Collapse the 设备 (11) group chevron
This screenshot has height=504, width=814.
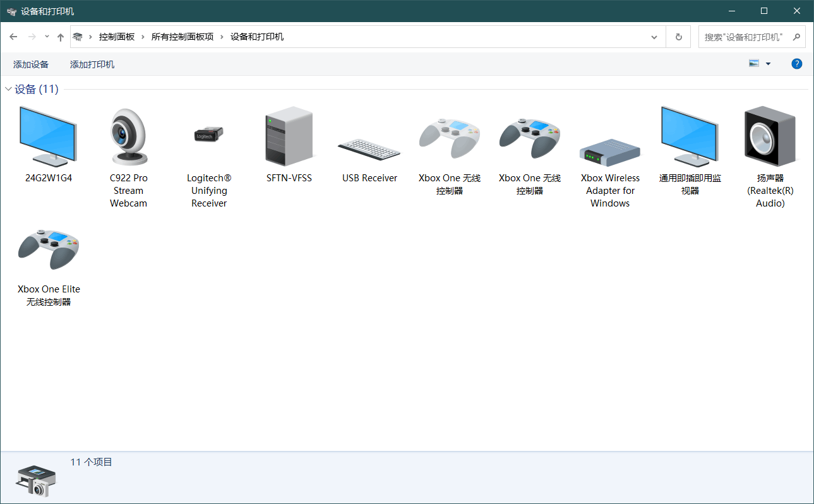(x=8, y=89)
